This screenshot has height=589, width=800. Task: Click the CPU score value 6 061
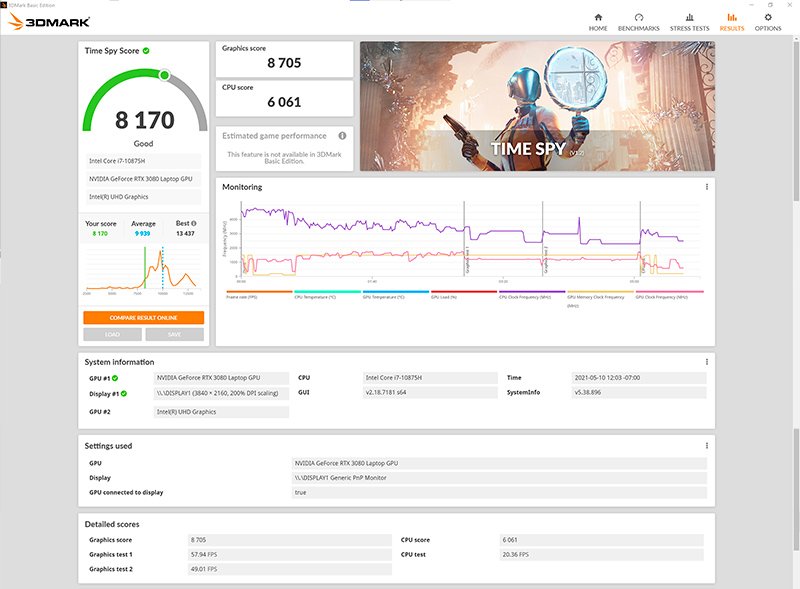coord(284,102)
